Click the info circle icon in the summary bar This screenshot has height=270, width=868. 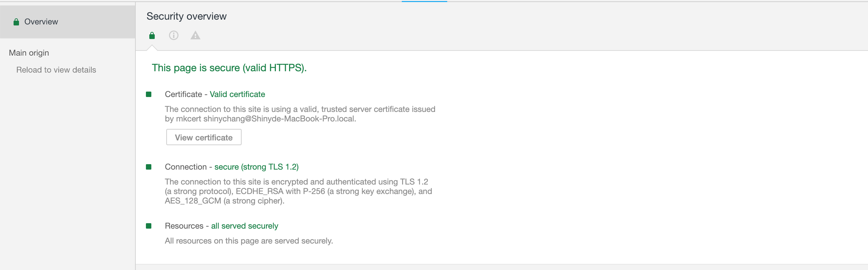pos(174,35)
